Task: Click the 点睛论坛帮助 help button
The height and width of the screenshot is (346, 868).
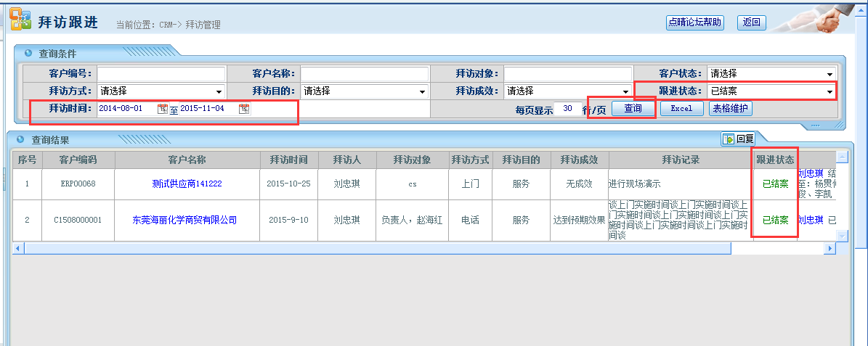Action: tap(695, 22)
